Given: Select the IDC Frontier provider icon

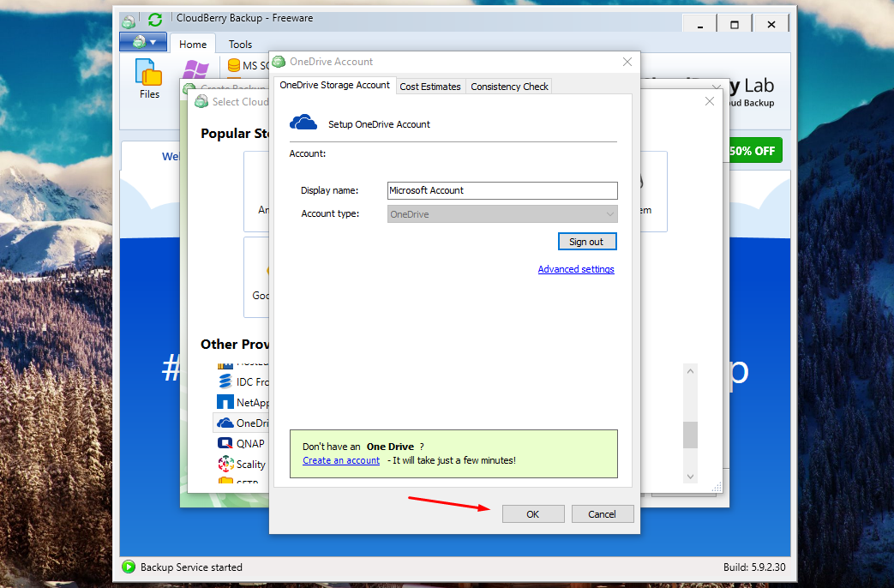Looking at the screenshot, I should click(x=225, y=381).
